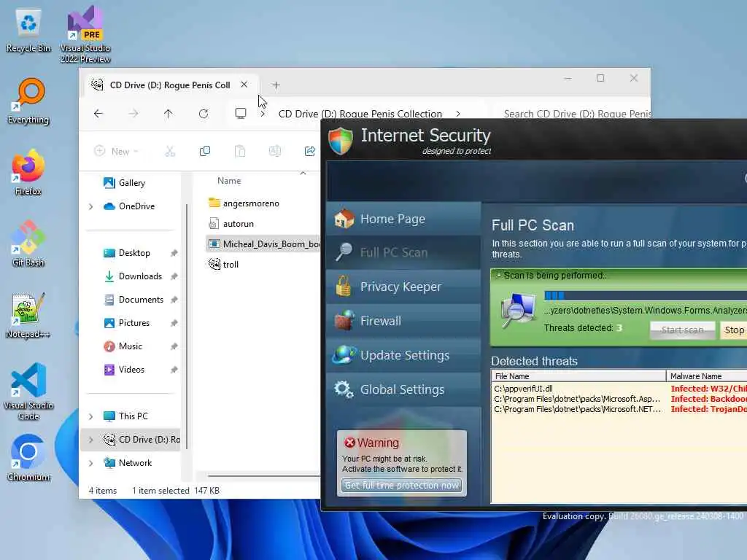The image size is (747, 560).
Task: Click the Malware Name column header
Action: coord(706,376)
